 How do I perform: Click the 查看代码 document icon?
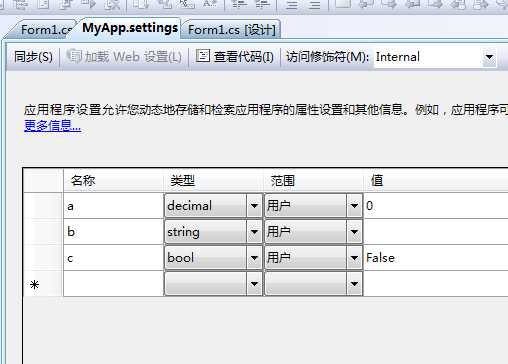pyautogui.click(x=202, y=56)
